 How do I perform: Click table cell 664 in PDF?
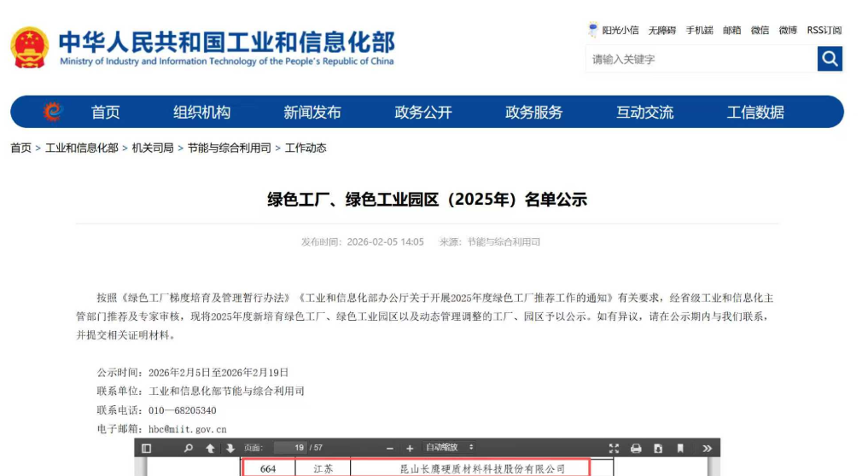268,468
